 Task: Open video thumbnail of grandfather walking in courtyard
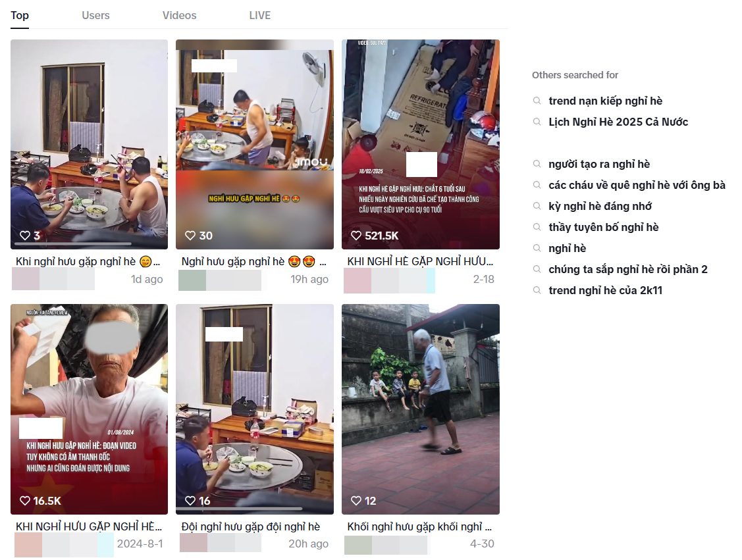421,409
